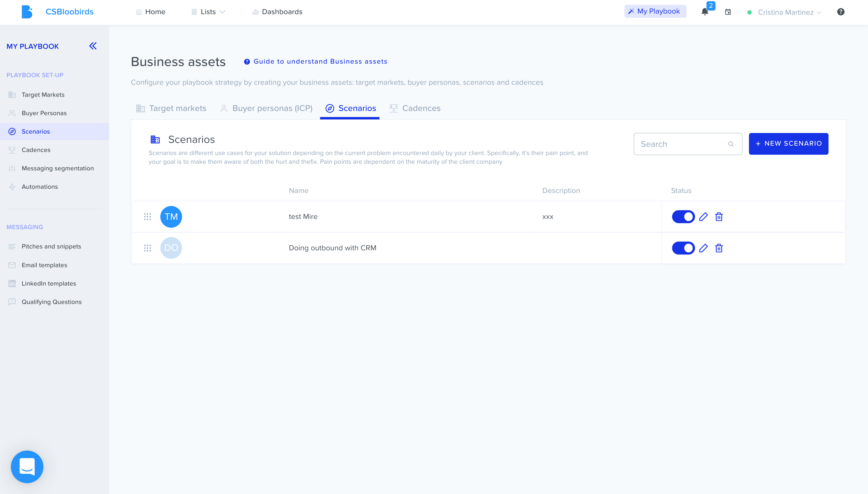Switch to the Cadences tab
This screenshot has width=868, height=494.
(415, 108)
